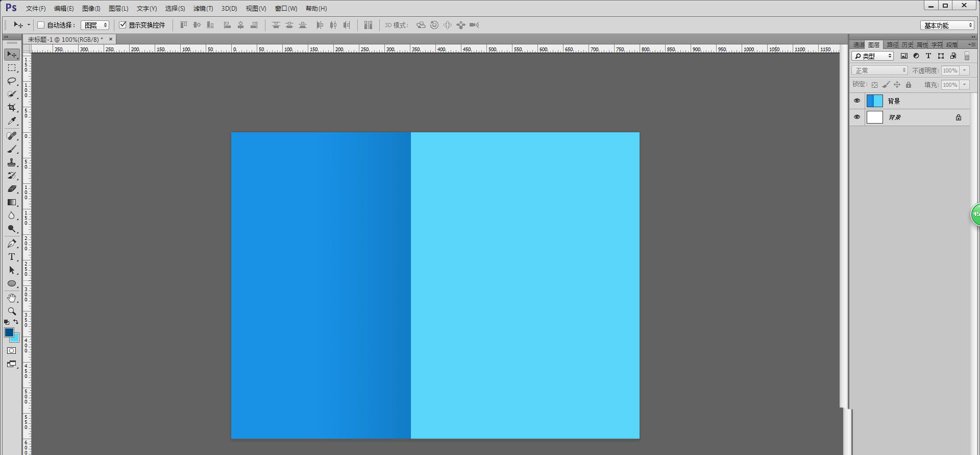Click the align left edges icon
This screenshot has width=980, height=455.
[227, 25]
